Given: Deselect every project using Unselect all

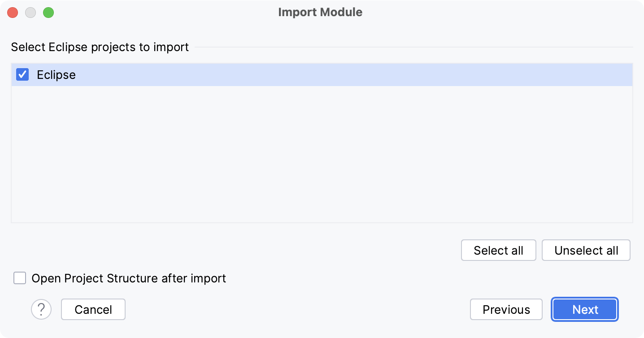Looking at the screenshot, I should (x=586, y=250).
